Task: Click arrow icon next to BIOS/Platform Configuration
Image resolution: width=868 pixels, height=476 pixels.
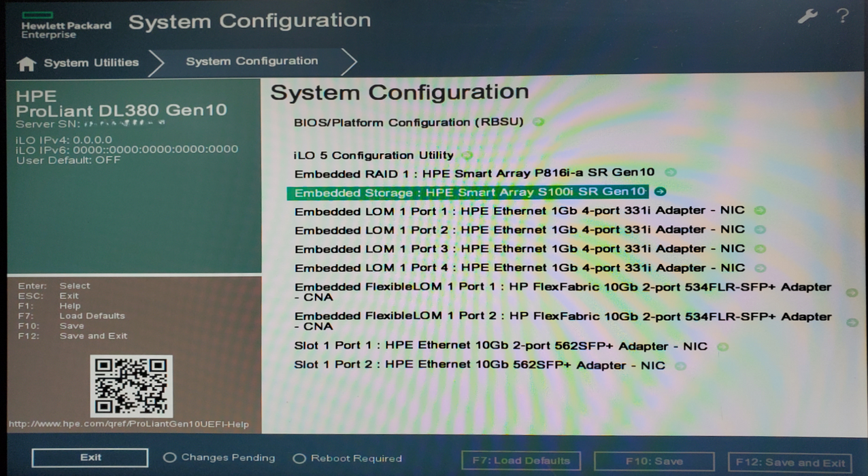Action: tap(538, 122)
